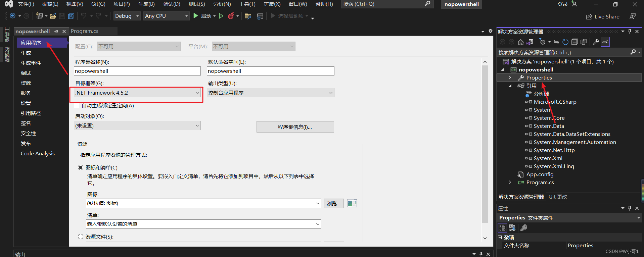Click the wrench properties icon in Solution Explorer
Screen dimensions: 644x257
[x=596, y=42]
